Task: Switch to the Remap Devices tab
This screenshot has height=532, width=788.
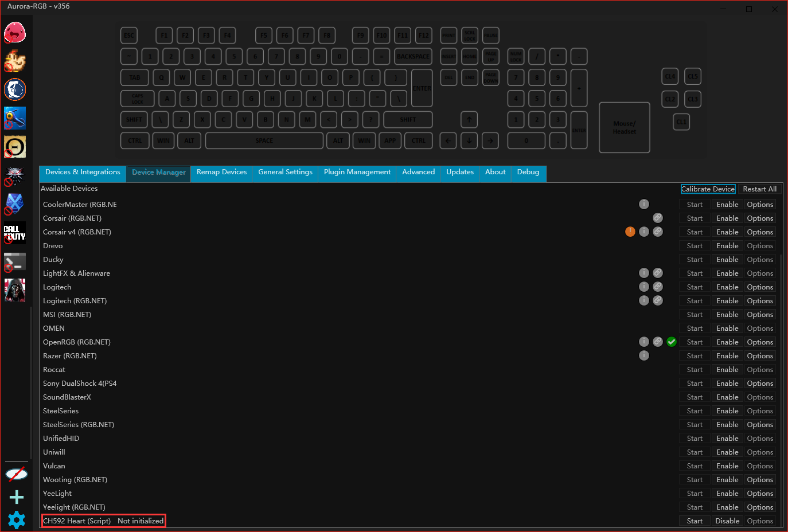Action: click(221, 172)
